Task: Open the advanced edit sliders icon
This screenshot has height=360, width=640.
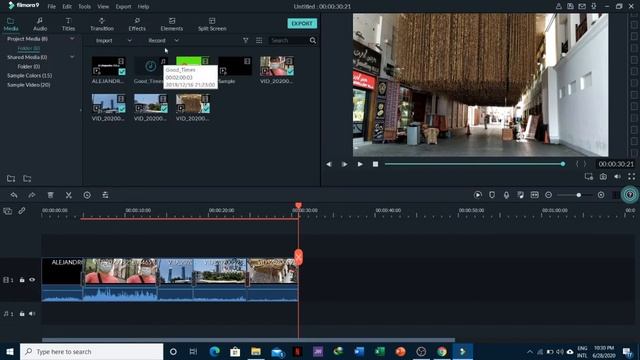Action: click(x=105, y=195)
